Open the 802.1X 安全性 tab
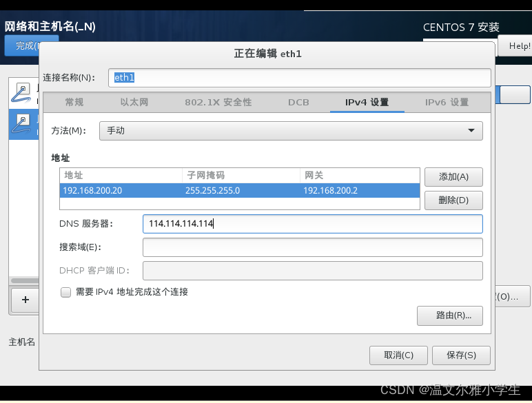 pos(218,103)
